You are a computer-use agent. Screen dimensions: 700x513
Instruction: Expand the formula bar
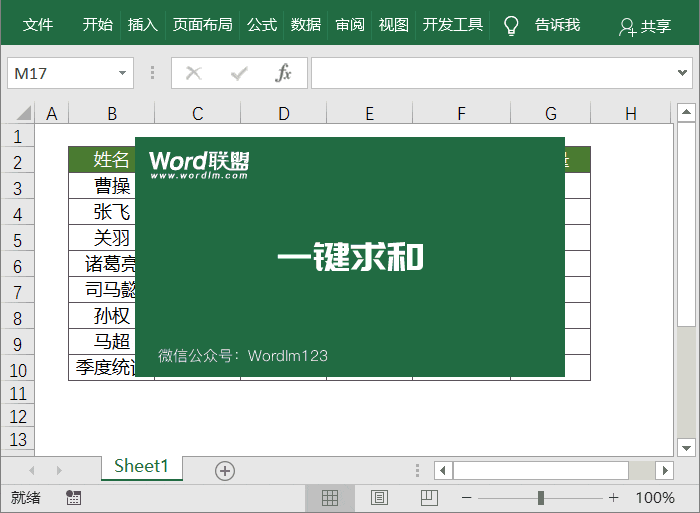[x=684, y=73]
